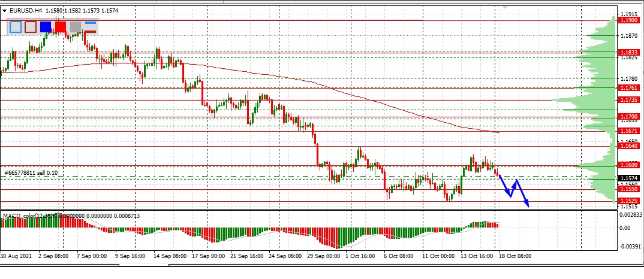
Task: Click the 1.1833 price level tag
Action: pos(629,53)
